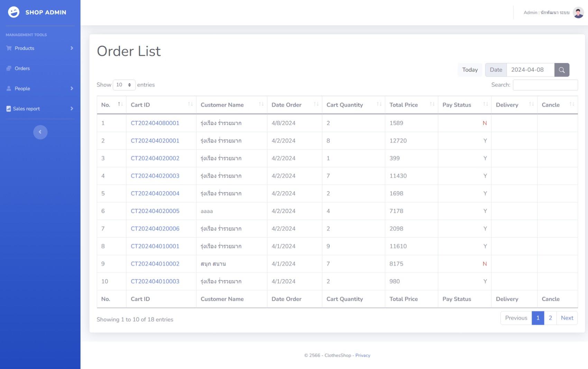Open the Privacy page in the footer
Viewport: 588px width, 369px height.
tap(362, 355)
